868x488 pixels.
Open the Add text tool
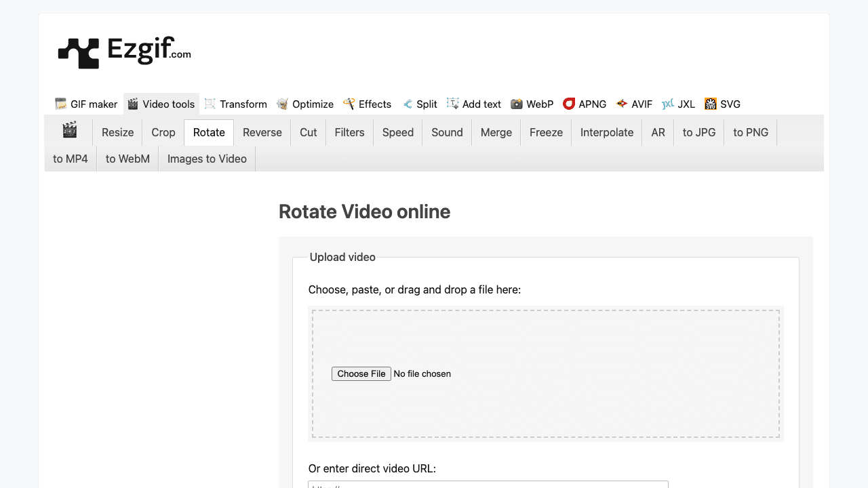point(473,104)
